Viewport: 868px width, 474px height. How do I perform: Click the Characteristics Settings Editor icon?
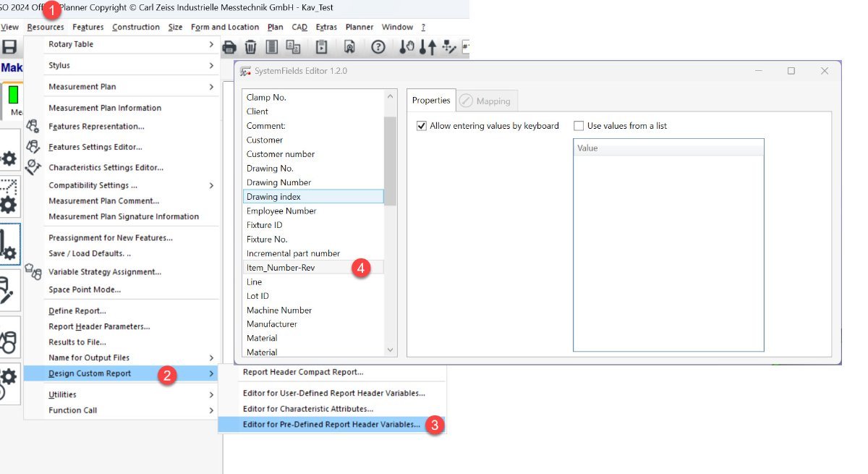33,167
